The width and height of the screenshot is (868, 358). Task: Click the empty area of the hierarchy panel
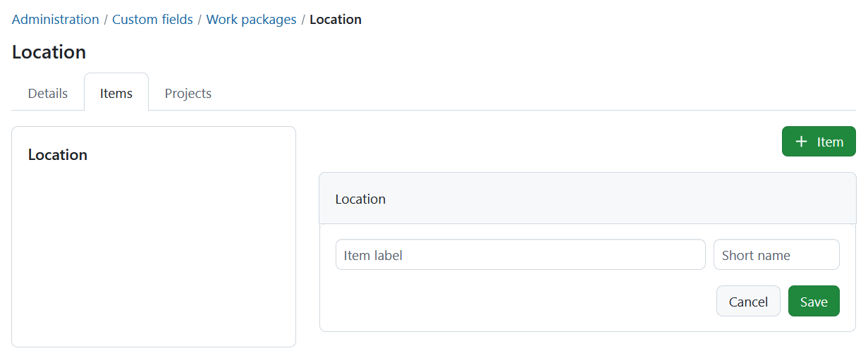point(154,261)
